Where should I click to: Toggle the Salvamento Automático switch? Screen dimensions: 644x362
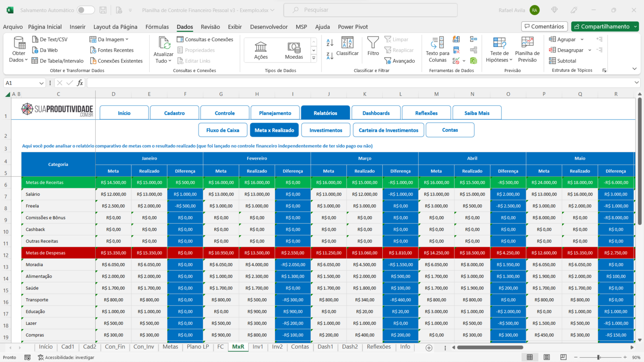pyautogui.click(x=86, y=10)
